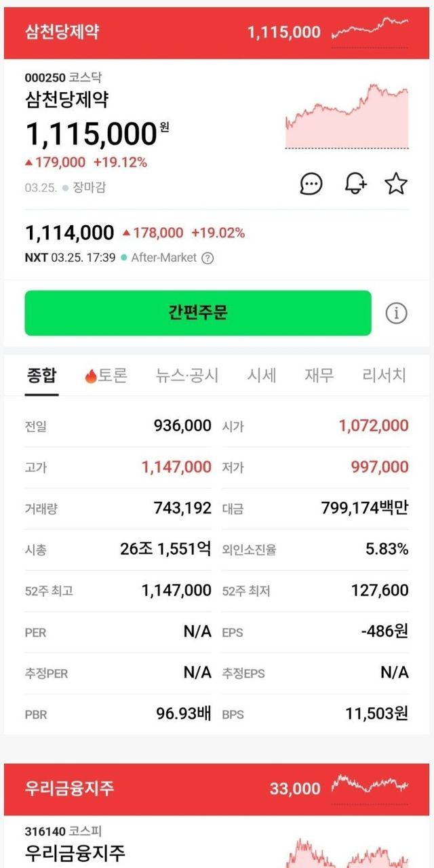
Task: Add price alert with bell icon
Action: (355, 183)
